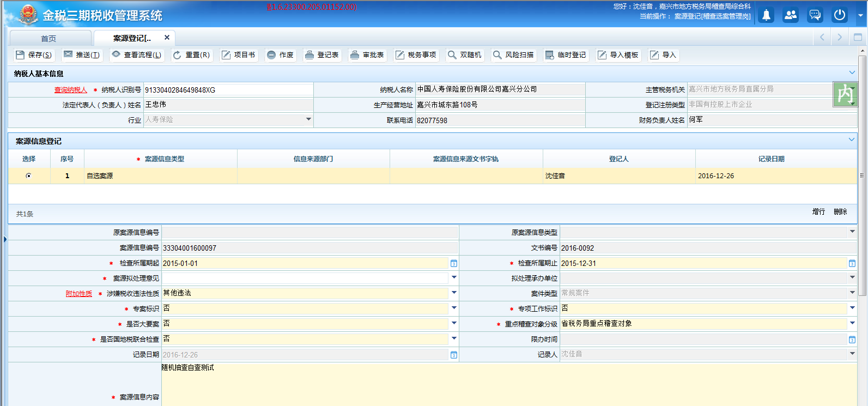
Task: Click the 保存(S) save button
Action: (x=34, y=55)
